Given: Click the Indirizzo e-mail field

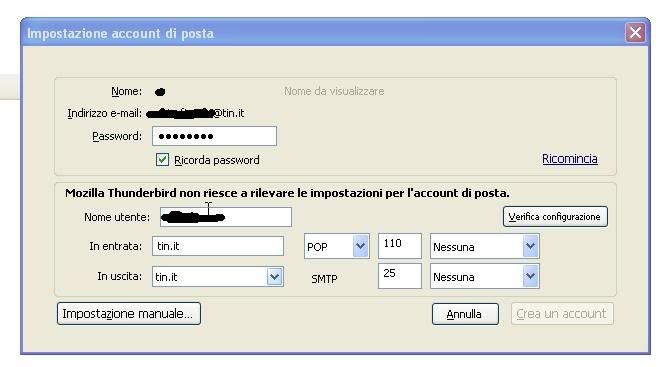Looking at the screenshot, I should tap(196, 113).
